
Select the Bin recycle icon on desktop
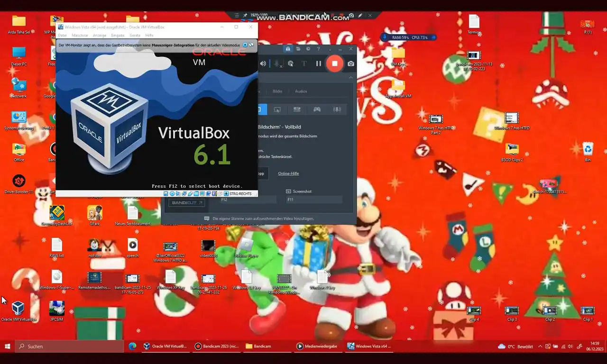(x=588, y=152)
